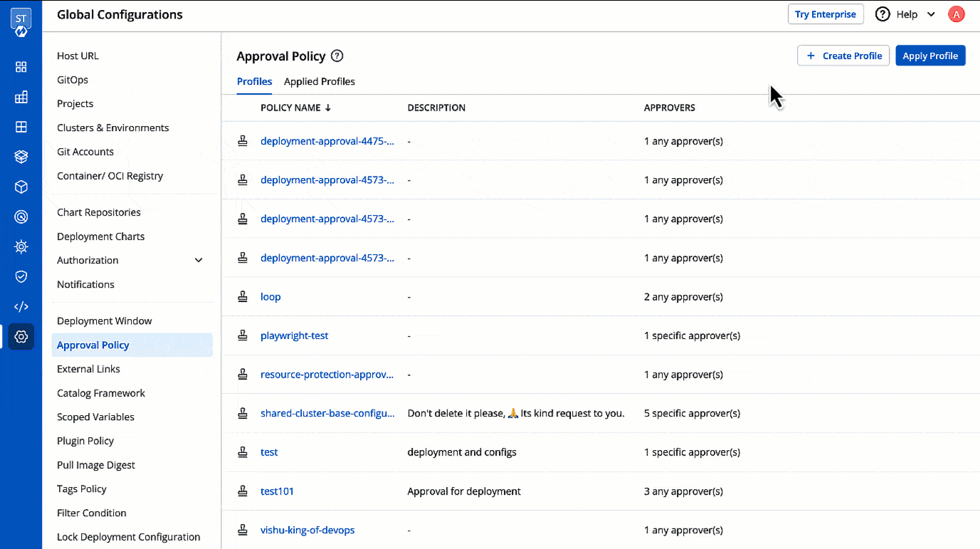This screenshot has width=980, height=549.
Task: Open the playwright-test policy link
Action: (294, 335)
